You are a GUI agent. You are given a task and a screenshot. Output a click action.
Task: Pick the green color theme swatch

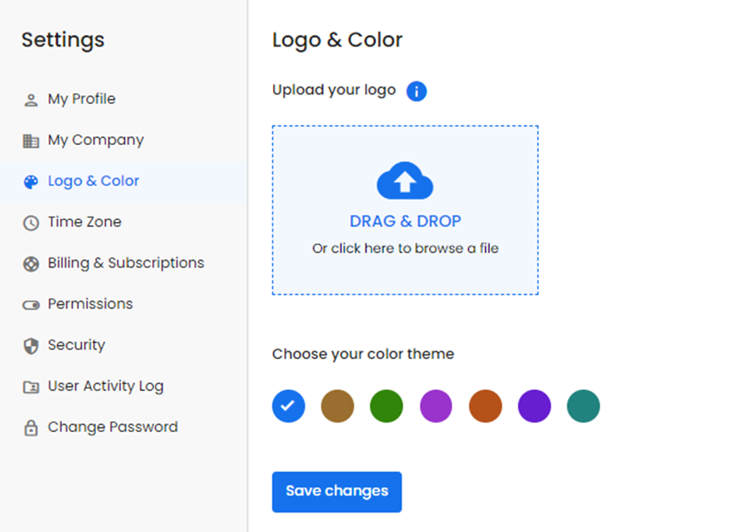[386, 406]
